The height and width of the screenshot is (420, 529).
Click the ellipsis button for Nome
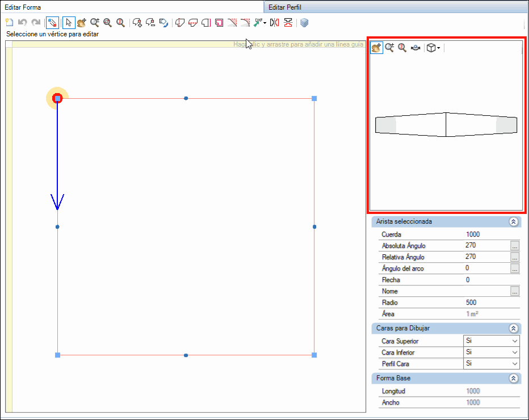coord(514,291)
